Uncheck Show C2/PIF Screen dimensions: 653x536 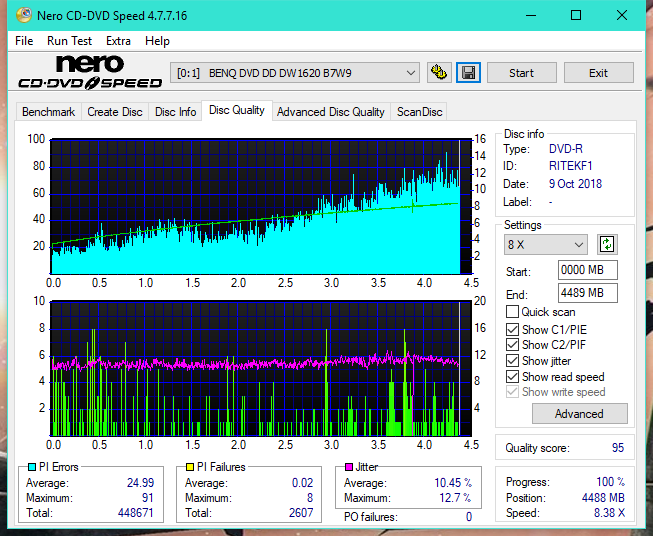(x=512, y=344)
